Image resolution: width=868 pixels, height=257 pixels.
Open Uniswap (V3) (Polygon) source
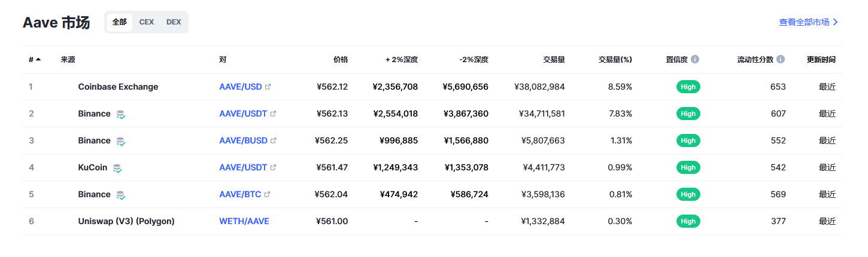pyautogui.click(x=126, y=221)
